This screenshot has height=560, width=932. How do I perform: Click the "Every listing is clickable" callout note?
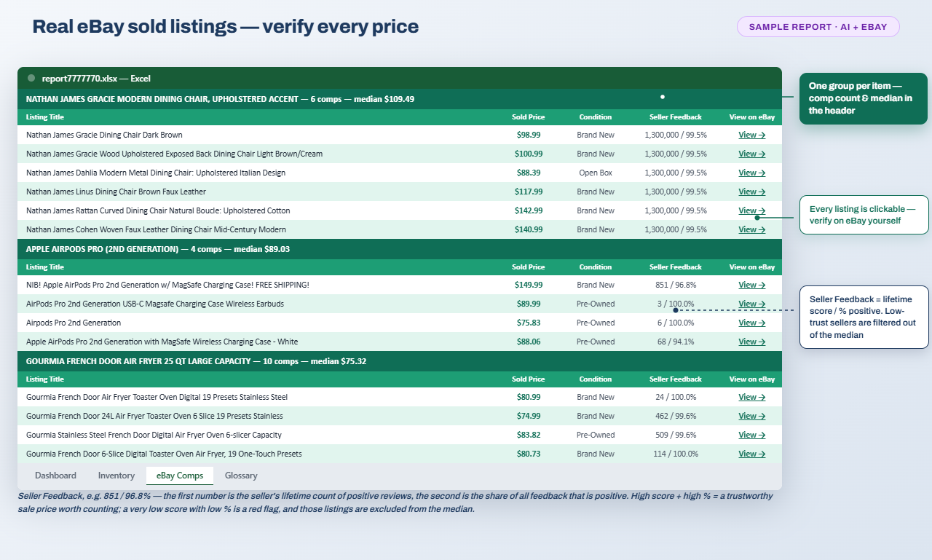[864, 215]
